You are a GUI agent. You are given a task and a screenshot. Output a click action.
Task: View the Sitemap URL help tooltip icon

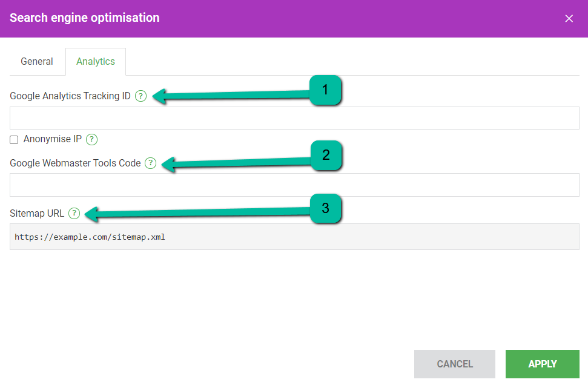pos(74,213)
